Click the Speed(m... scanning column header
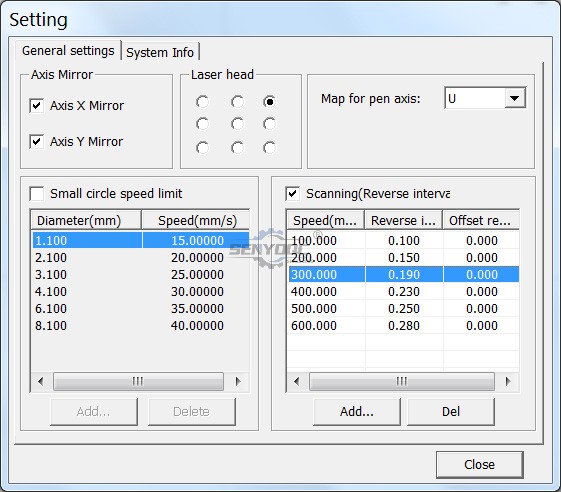The height and width of the screenshot is (492, 561). coord(325,220)
